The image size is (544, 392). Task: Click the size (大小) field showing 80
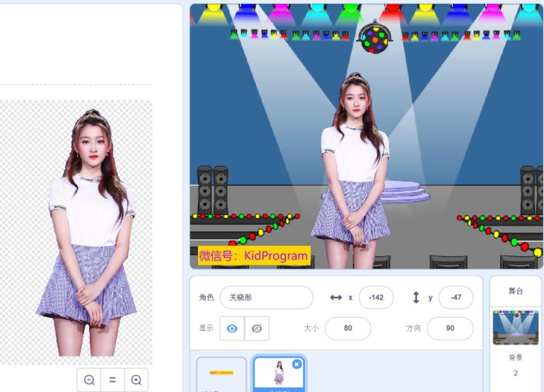click(x=348, y=328)
